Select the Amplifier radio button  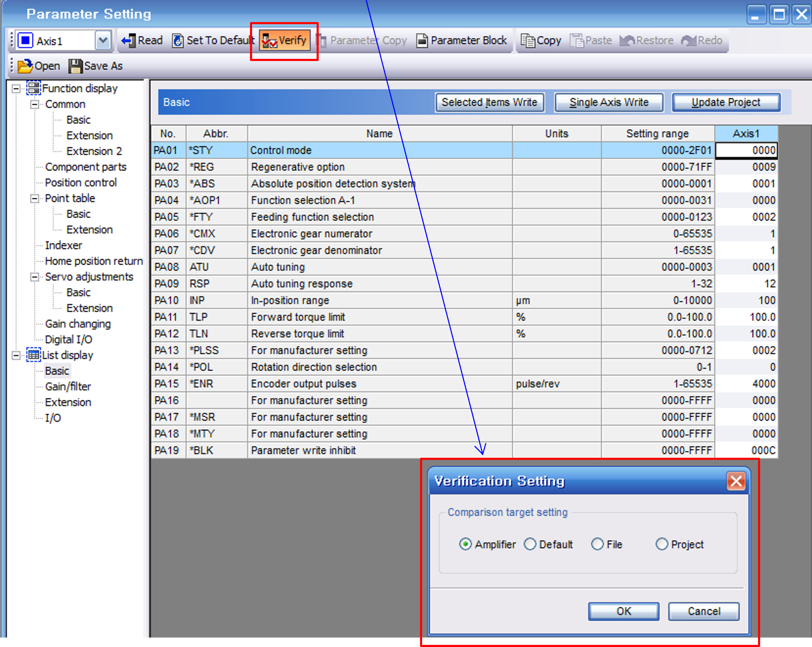click(x=465, y=544)
